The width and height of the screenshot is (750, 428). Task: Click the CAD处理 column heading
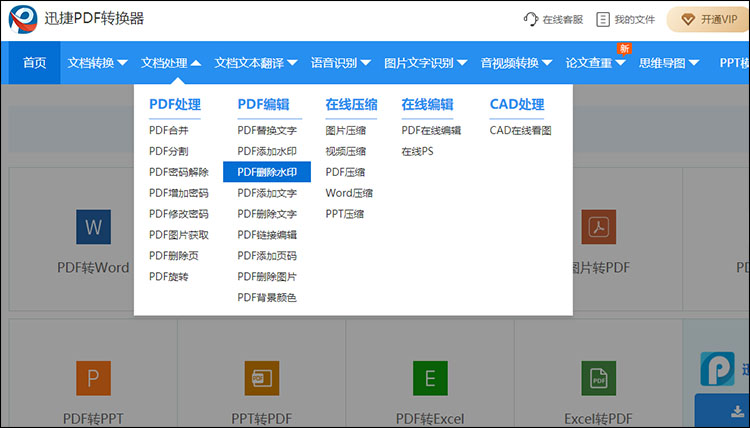(x=517, y=104)
